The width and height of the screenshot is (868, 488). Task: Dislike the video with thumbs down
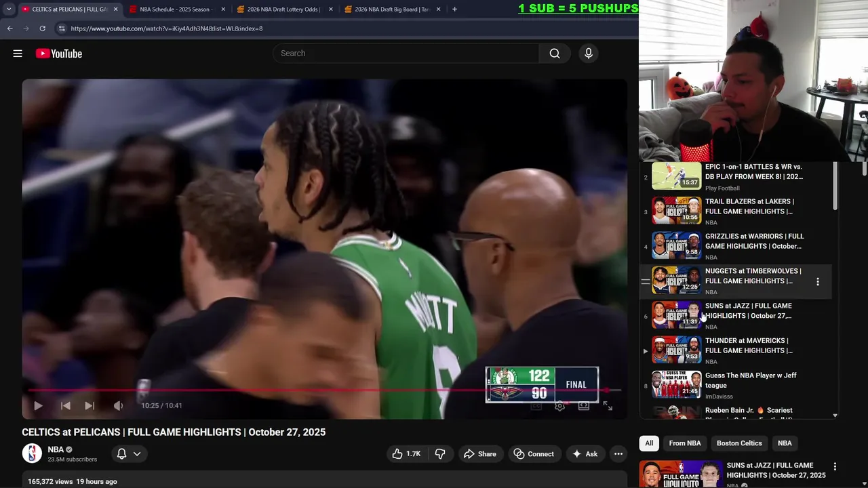pyautogui.click(x=440, y=453)
